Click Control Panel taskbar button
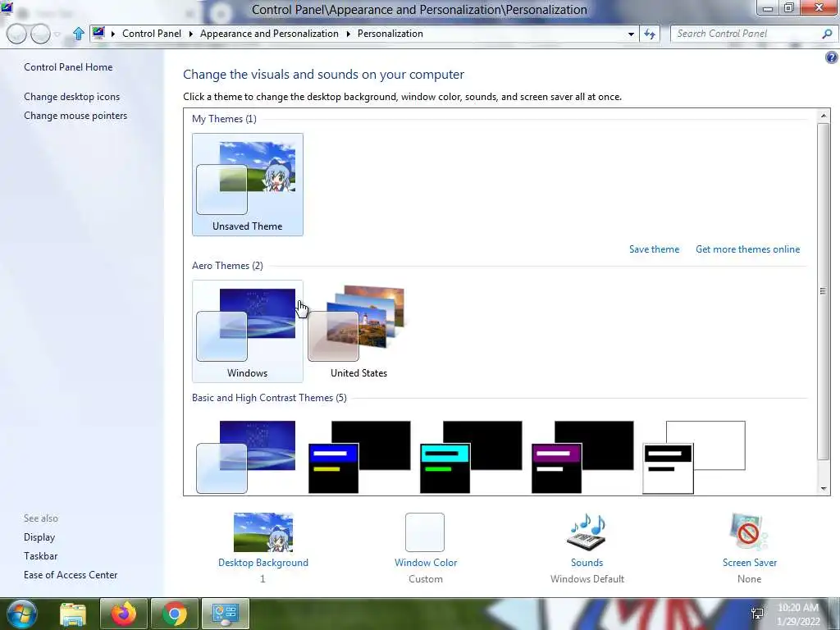 [225, 614]
